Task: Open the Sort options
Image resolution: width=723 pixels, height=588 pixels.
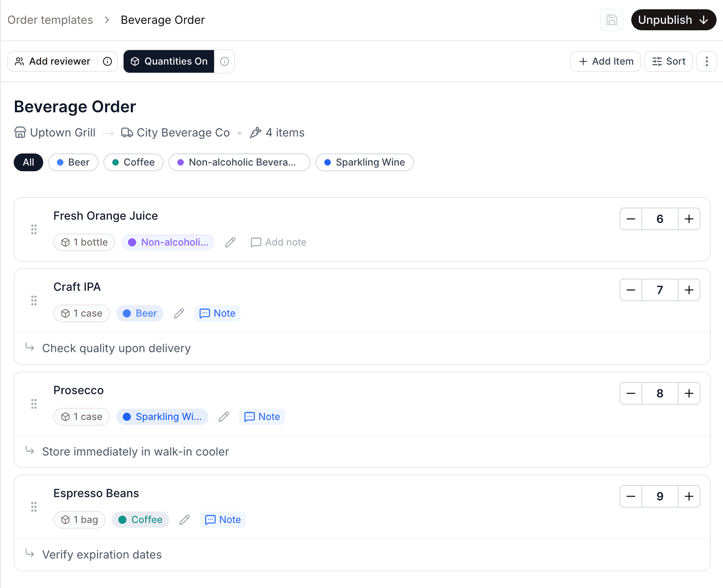Action: pos(668,61)
